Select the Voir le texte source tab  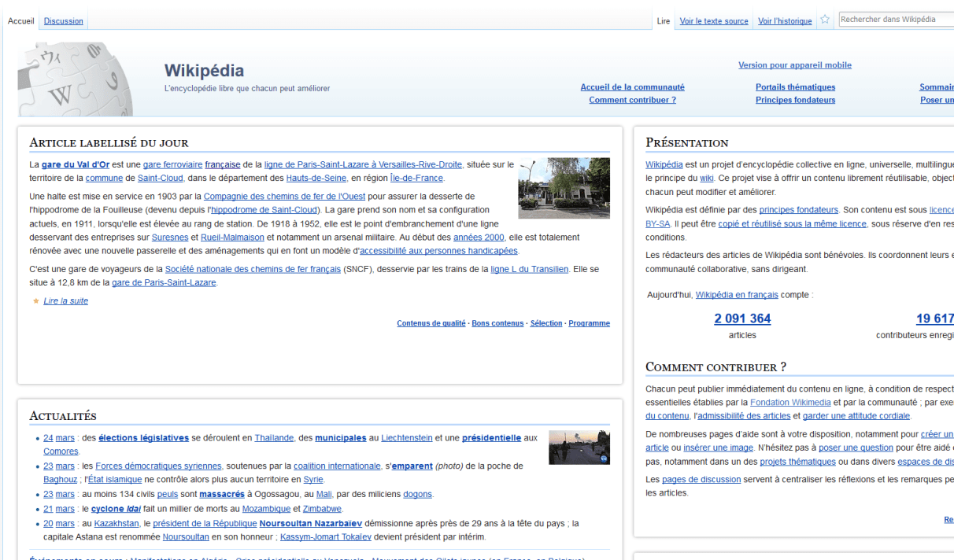point(713,20)
